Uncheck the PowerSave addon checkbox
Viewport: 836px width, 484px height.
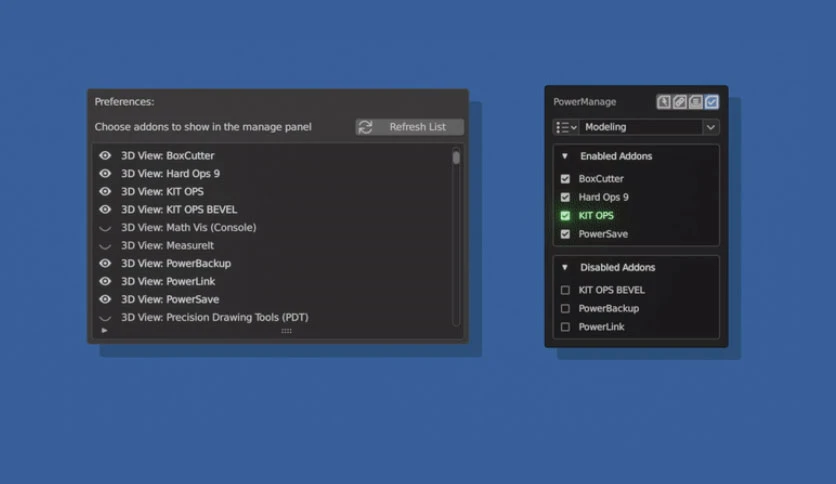[x=565, y=234]
